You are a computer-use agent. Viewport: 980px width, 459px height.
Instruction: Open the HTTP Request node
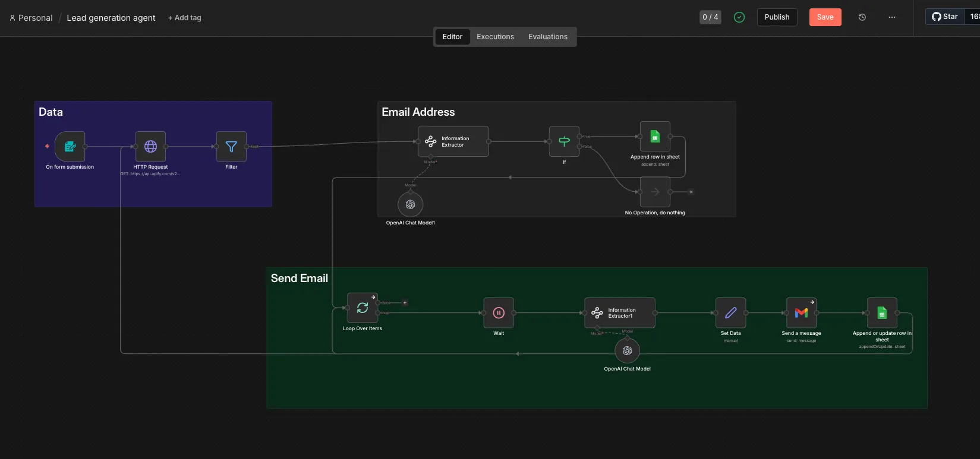(151, 146)
